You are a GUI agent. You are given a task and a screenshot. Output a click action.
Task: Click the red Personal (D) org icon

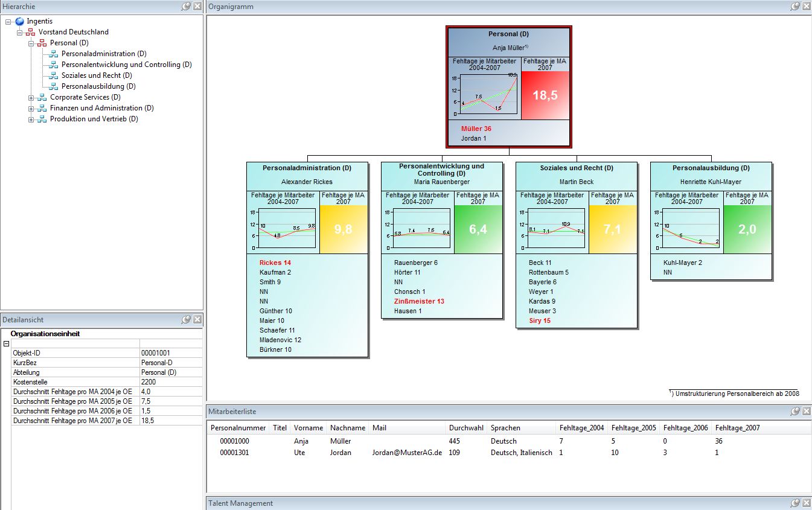click(42, 43)
